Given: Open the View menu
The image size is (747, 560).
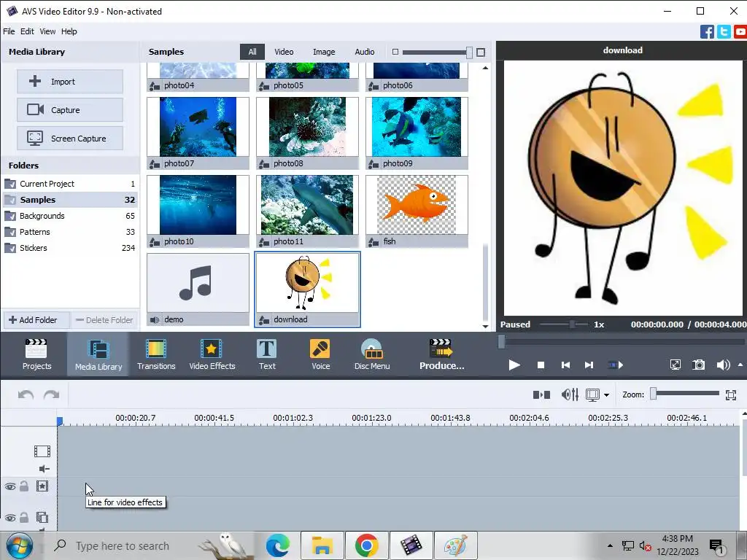Looking at the screenshot, I should (47, 31).
